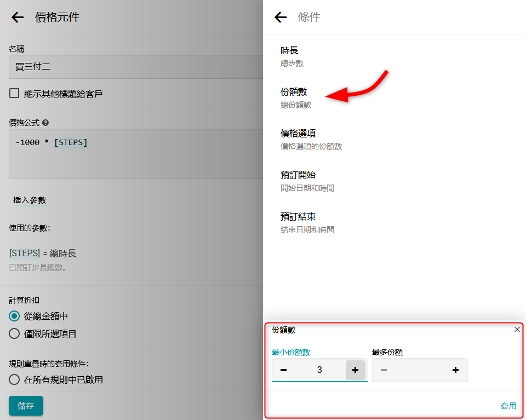Toggle 顯示其他標題給客戶 checkbox
This screenshot has width=526, height=420.
[14, 94]
